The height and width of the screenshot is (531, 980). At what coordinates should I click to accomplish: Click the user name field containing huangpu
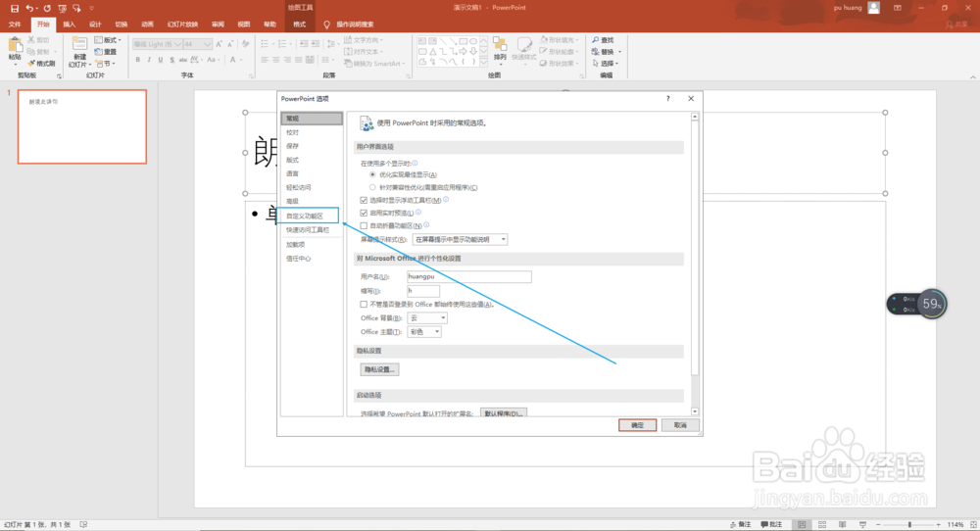(468, 276)
